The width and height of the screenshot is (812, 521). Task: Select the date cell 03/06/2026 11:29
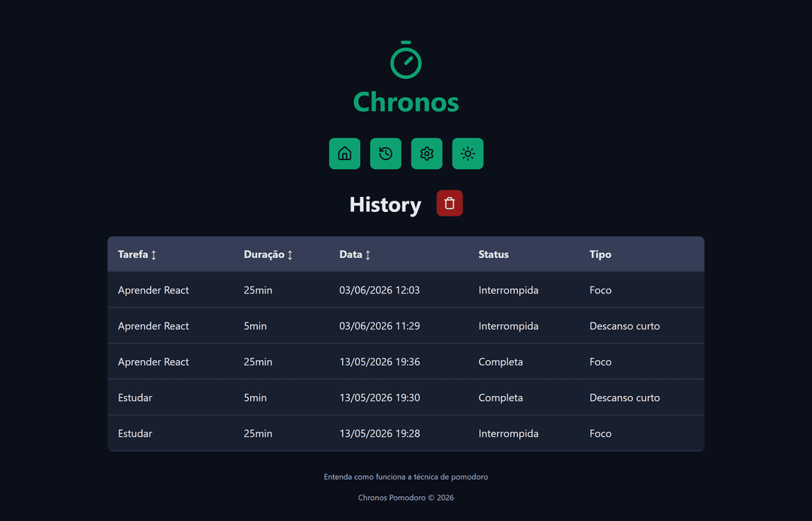click(380, 326)
